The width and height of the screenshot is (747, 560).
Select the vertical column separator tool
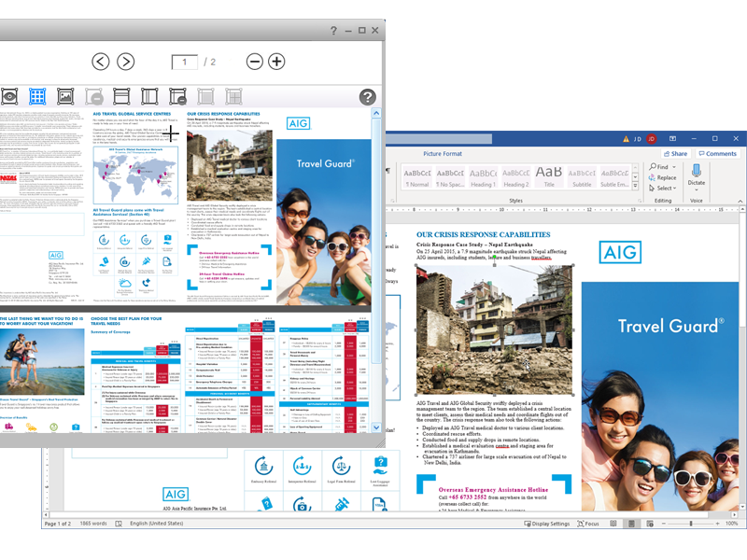pyautogui.click(x=149, y=97)
